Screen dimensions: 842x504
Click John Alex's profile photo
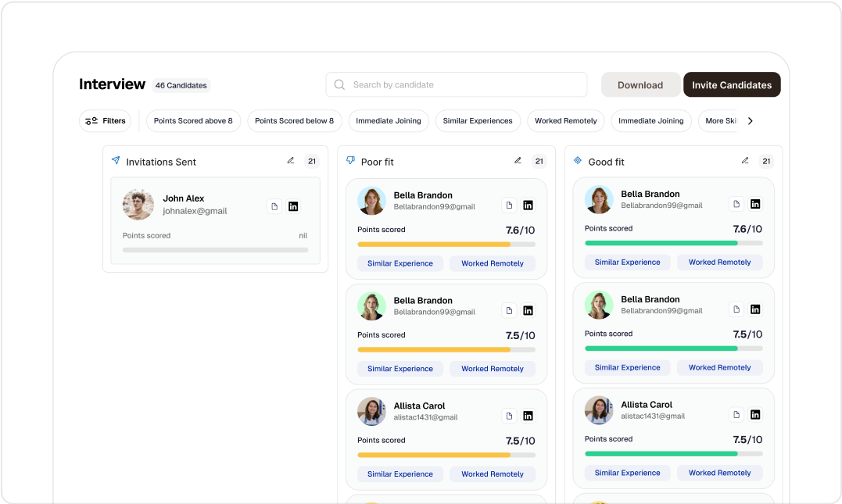[x=138, y=205]
